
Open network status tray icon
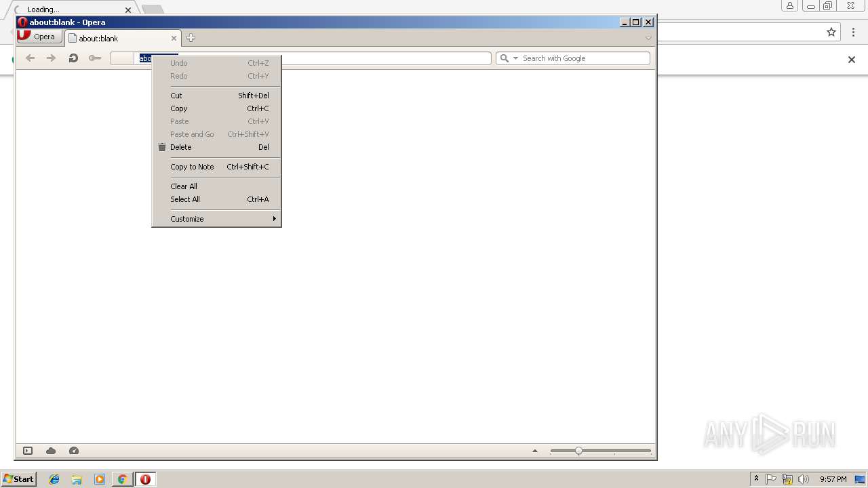click(787, 479)
